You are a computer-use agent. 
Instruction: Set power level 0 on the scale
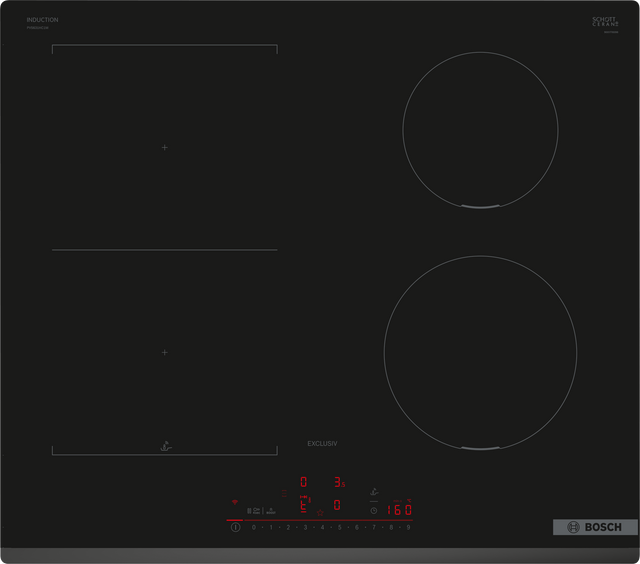point(254,526)
